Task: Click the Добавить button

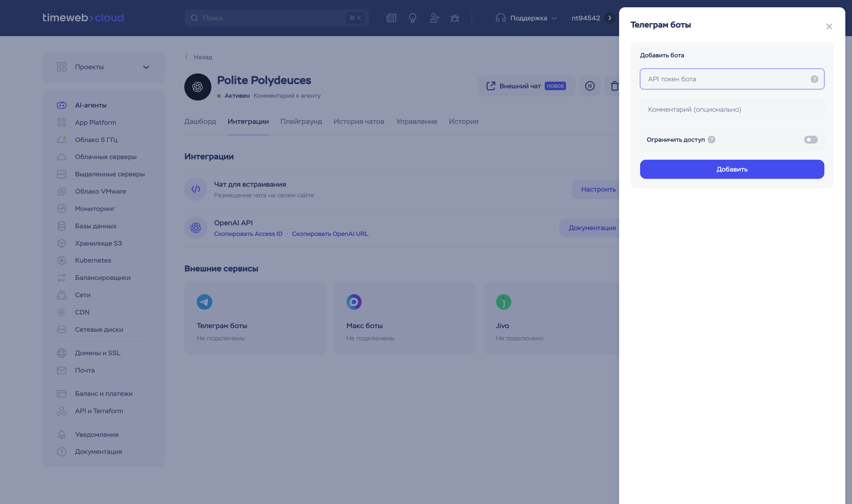Action: point(732,169)
